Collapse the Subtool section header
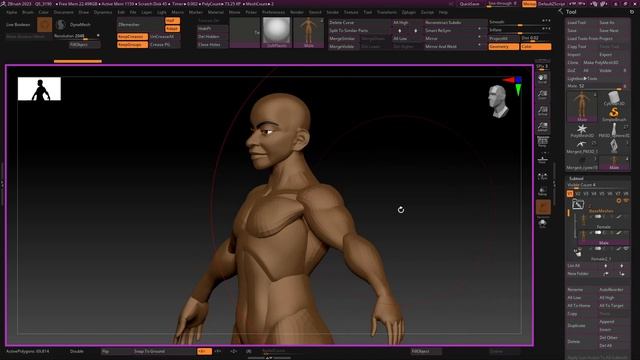640x360 pixels. [x=576, y=178]
